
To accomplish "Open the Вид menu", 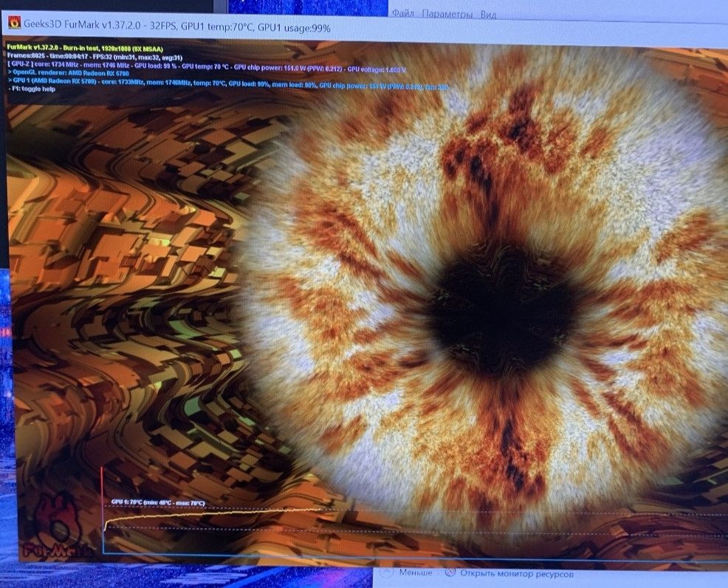I will click(x=488, y=15).
